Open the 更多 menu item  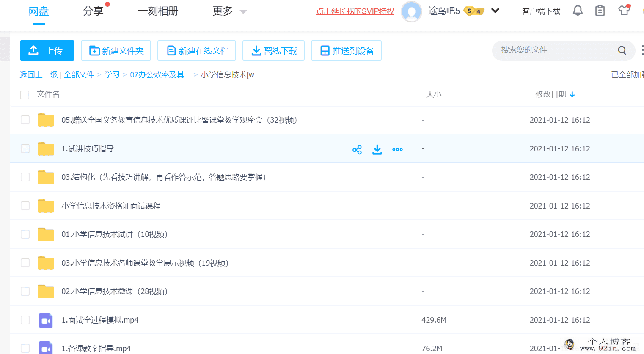tap(223, 11)
